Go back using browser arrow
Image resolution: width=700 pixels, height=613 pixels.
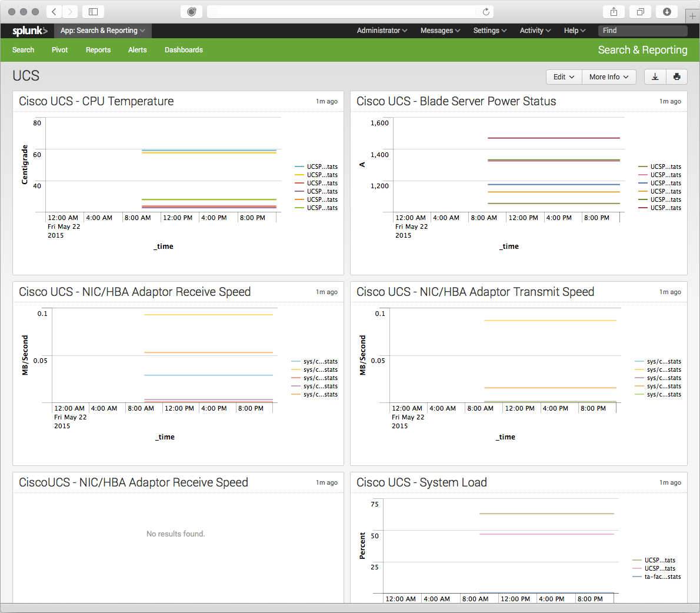point(54,12)
